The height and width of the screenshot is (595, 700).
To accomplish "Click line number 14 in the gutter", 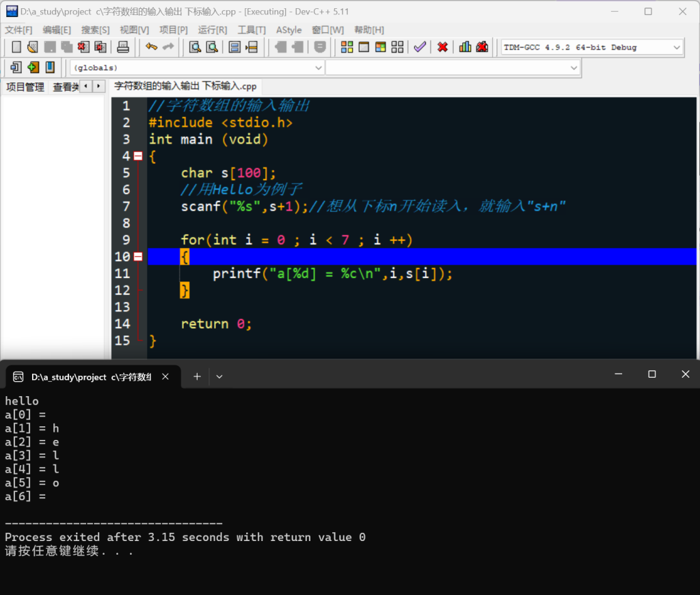I will coord(122,324).
